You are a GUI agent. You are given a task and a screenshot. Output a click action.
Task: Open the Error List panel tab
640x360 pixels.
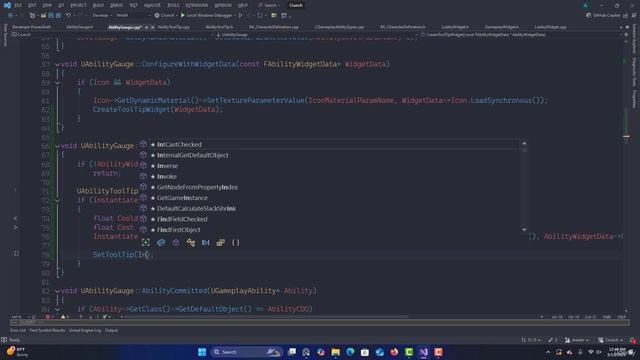18,330
